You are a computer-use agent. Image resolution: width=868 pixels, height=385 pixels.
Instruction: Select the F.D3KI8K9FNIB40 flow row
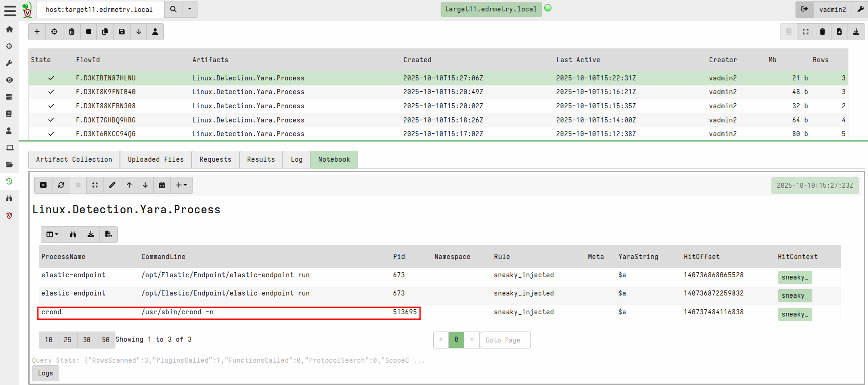click(x=106, y=92)
